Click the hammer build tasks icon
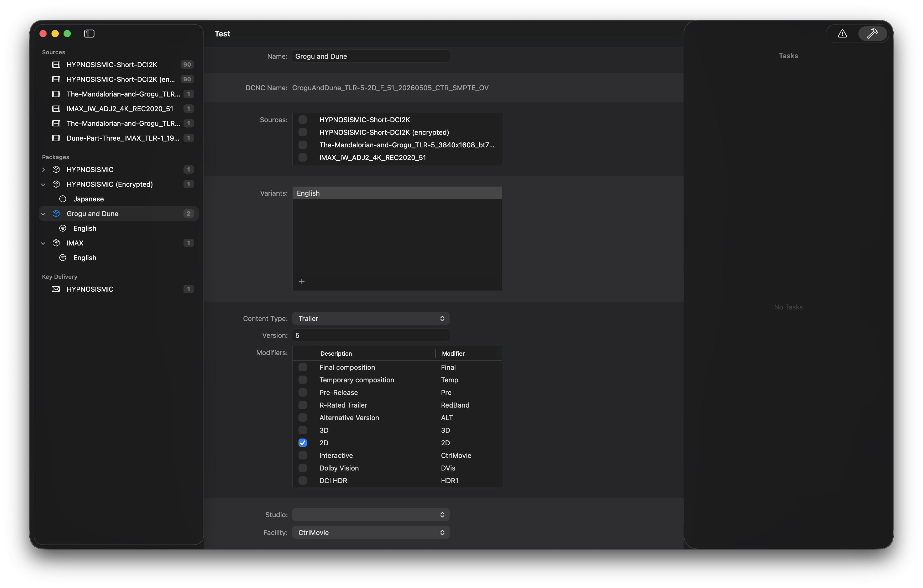This screenshot has height=588, width=923. [x=872, y=34]
